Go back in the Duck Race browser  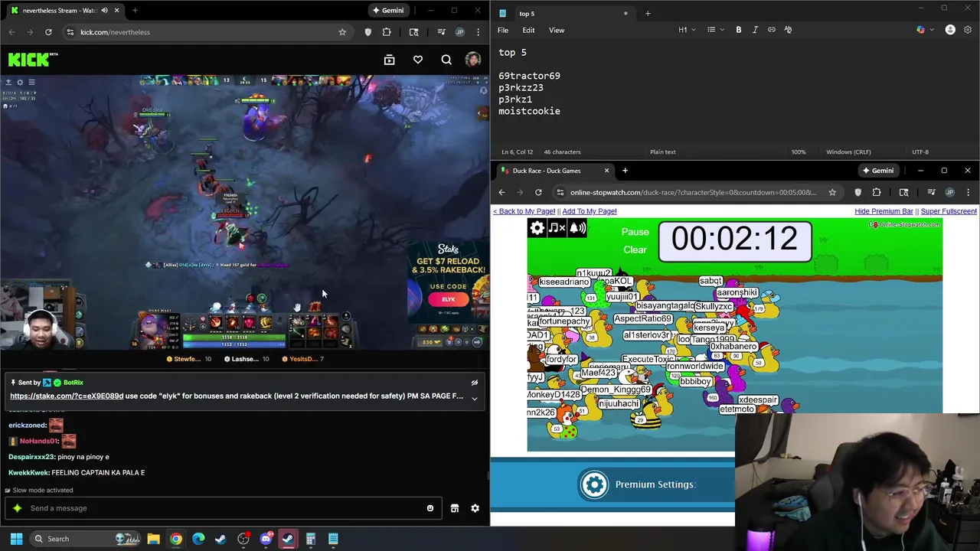501,192
